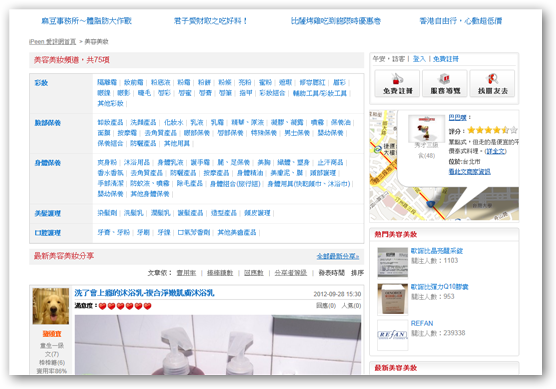
Task: Open the REFAN logo thumbnail
Action: tap(392, 335)
